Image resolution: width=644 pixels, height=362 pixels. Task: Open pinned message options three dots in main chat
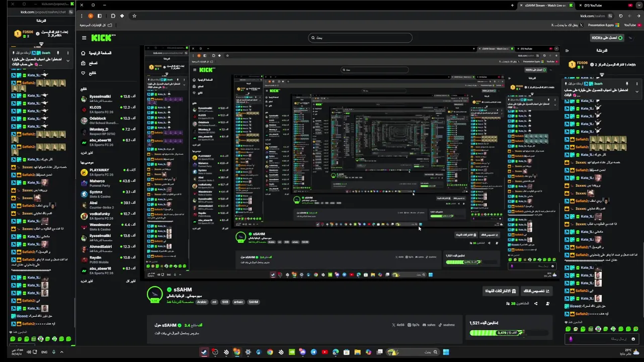tap(637, 83)
